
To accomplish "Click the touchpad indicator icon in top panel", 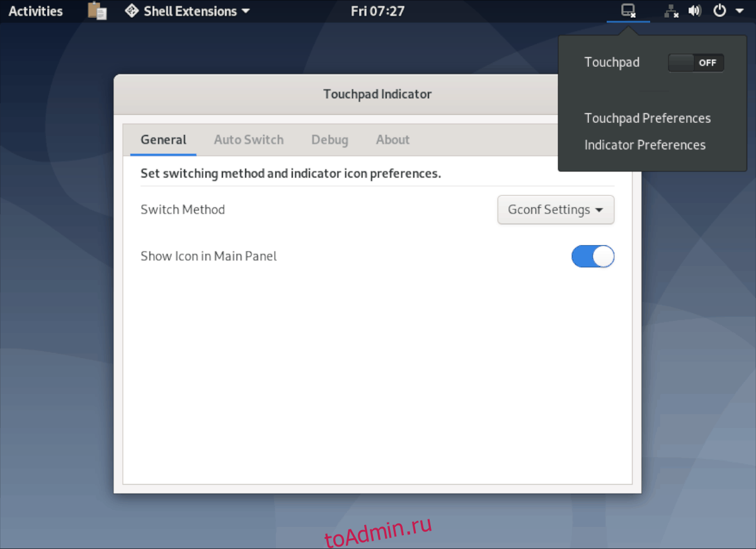I will (x=628, y=11).
